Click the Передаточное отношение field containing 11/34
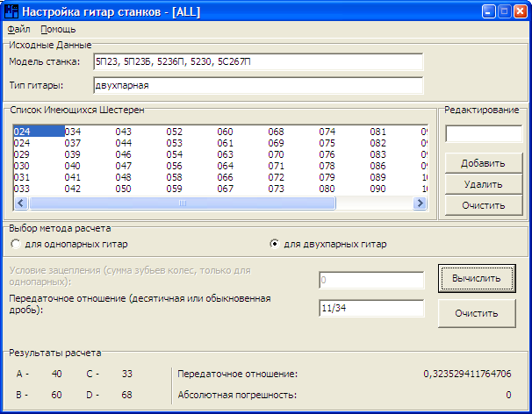 tap(371, 308)
